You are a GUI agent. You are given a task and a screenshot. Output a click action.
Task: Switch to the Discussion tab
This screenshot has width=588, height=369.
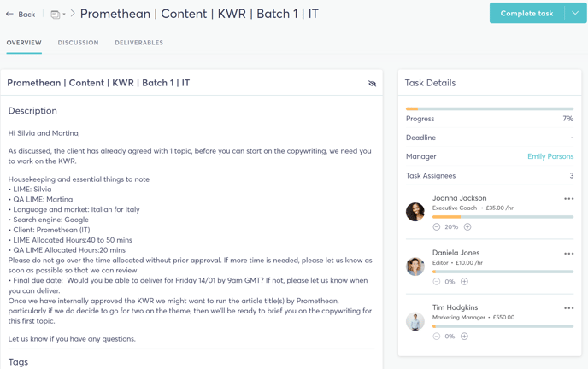(78, 43)
